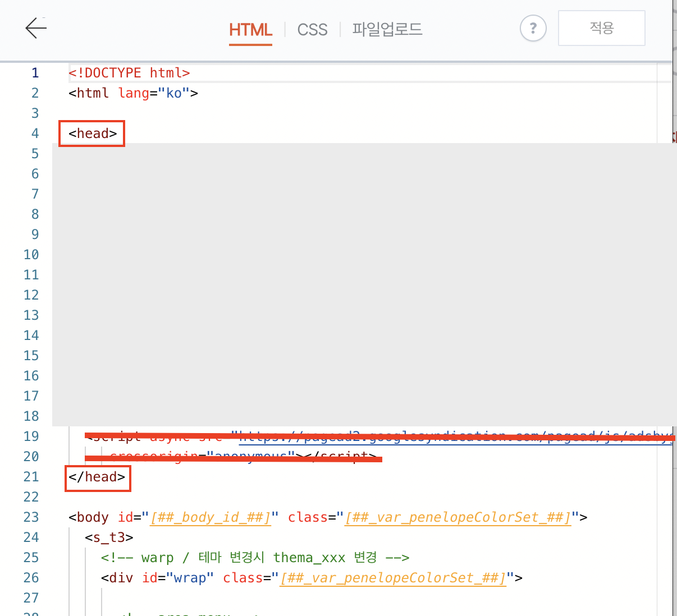
Task: Switch to the CSS tab
Action: coord(312,30)
